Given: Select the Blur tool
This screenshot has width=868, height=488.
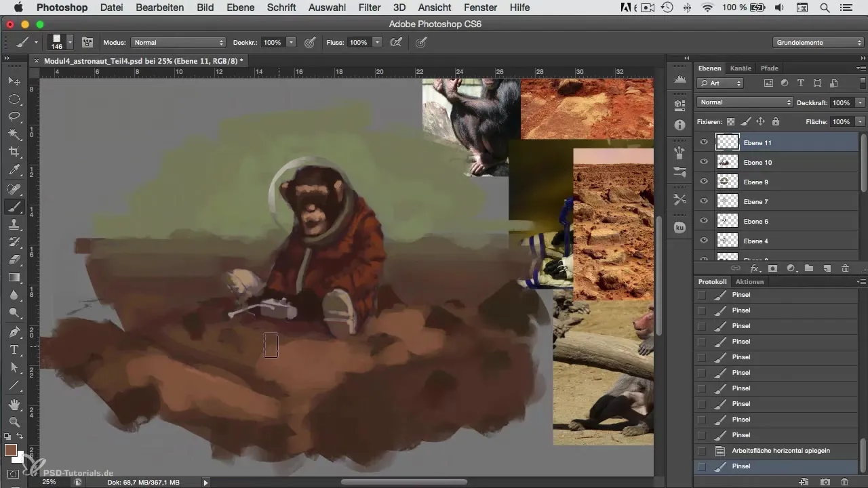Looking at the screenshot, I should pos(14,296).
